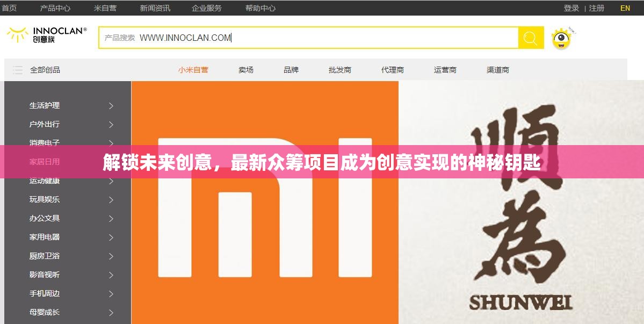Focus the 产品搜索 search field
Viewport: 644px width, 324px height.
tap(308, 38)
